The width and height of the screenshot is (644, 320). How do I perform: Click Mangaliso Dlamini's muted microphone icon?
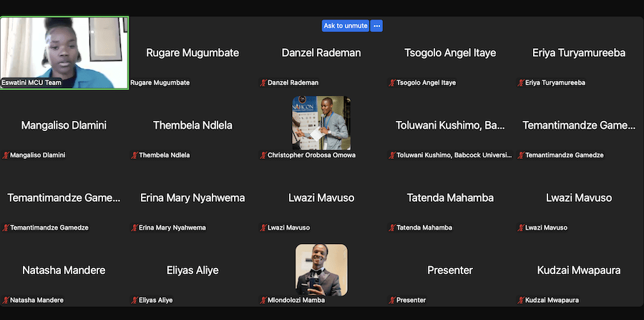click(x=6, y=155)
